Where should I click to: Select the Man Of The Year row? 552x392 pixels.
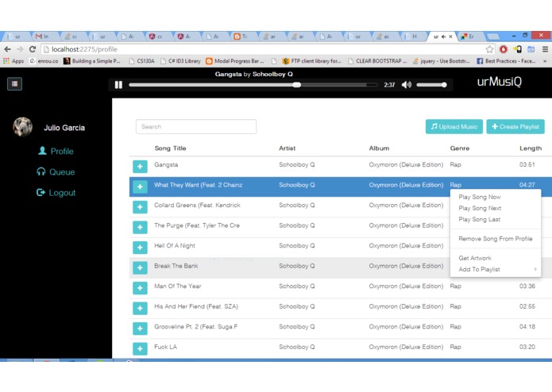click(x=341, y=288)
